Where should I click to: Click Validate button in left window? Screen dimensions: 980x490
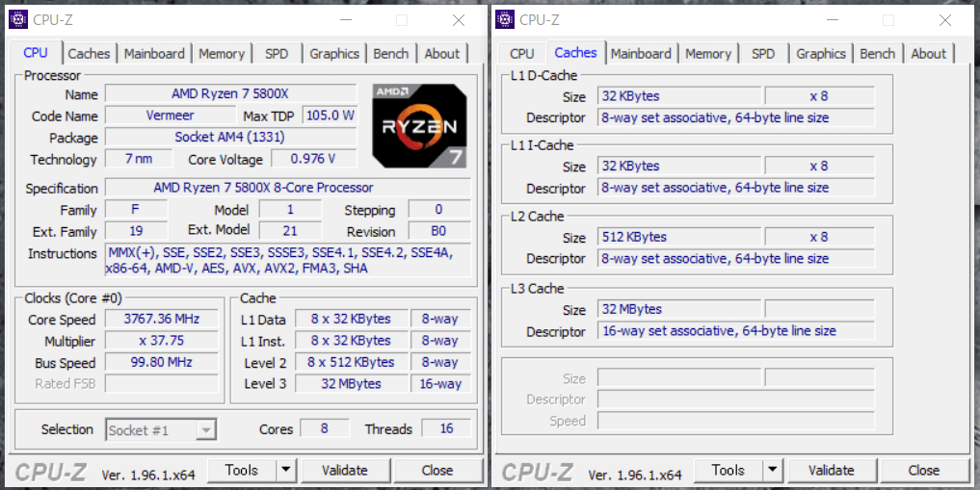pos(345,470)
